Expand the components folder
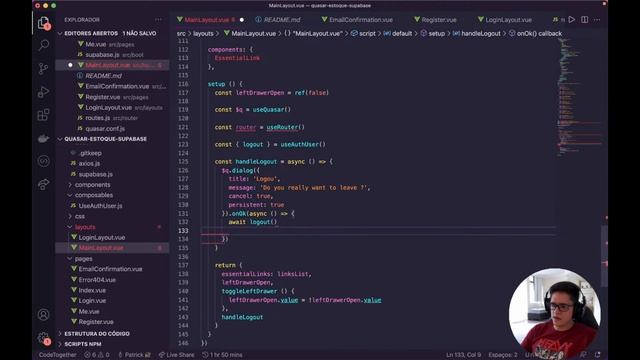 [x=92, y=185]
